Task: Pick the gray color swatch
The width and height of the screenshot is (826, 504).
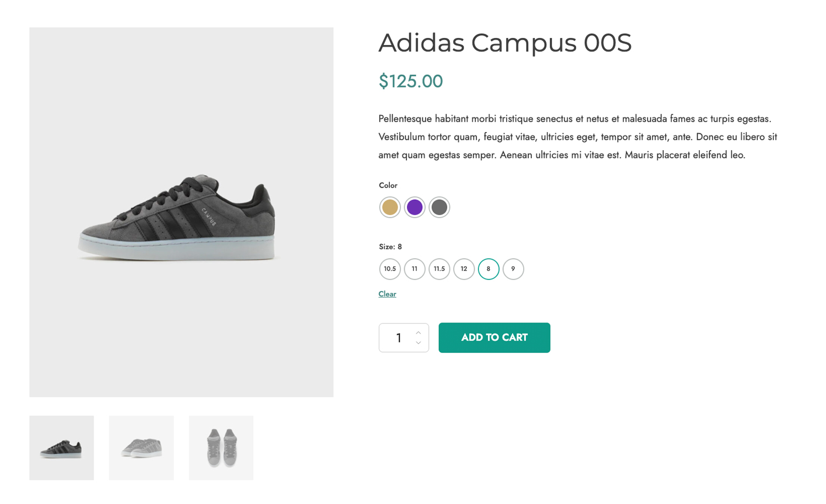Action: 439,207
